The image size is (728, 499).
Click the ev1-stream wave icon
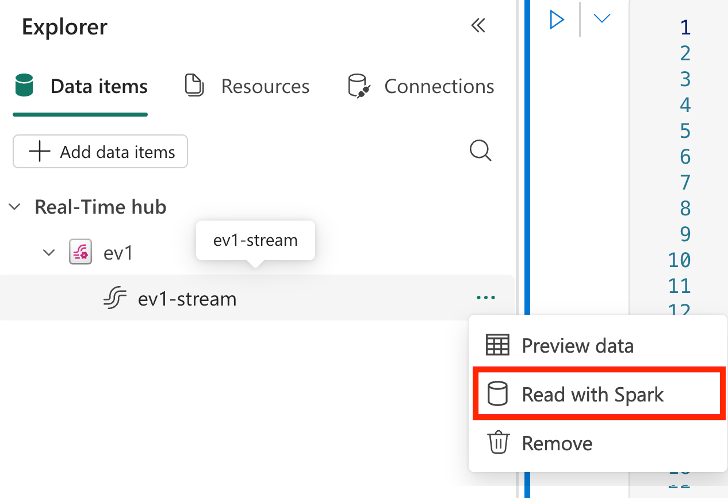coord(115,298)
